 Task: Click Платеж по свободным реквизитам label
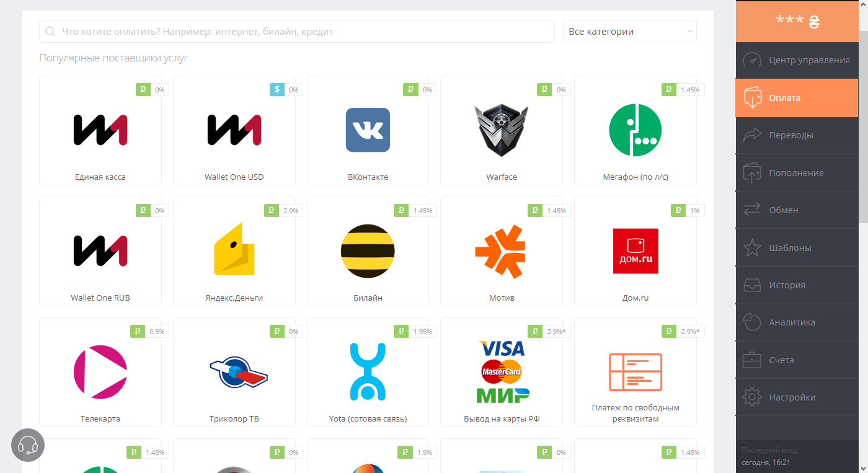tap(635, 413)
